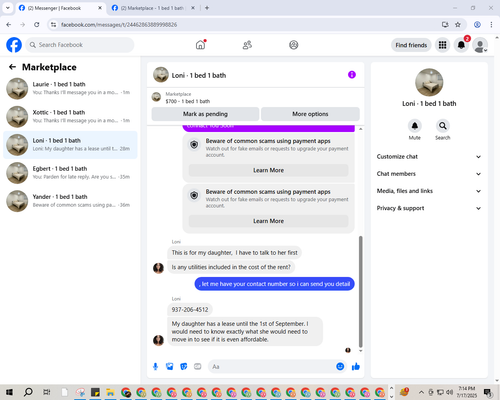Open Loni's large profile thumbnail in sidebar
The height and width of the screenshot is (400, 500).
coord(429,82)
